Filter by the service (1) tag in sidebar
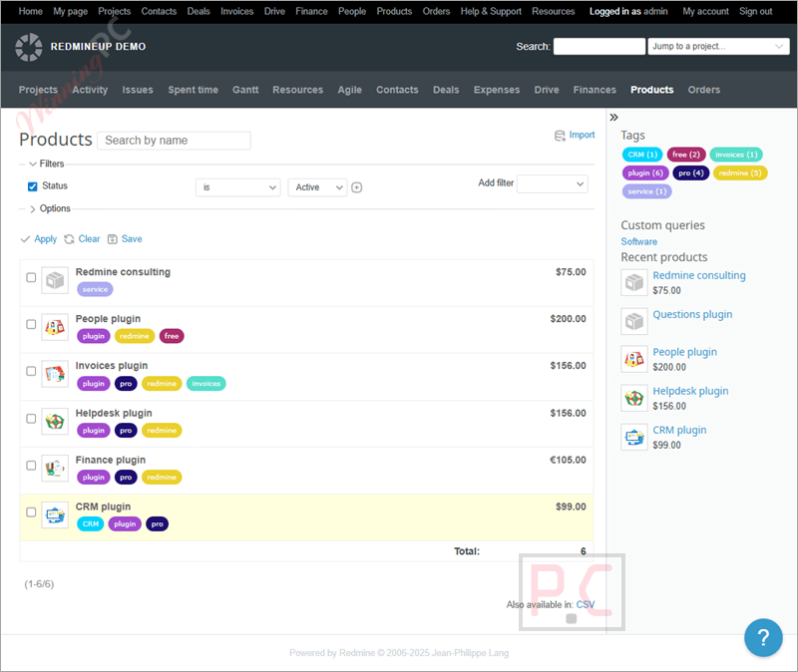This screenshot has width=798, height=672. (x=646, y=191)
